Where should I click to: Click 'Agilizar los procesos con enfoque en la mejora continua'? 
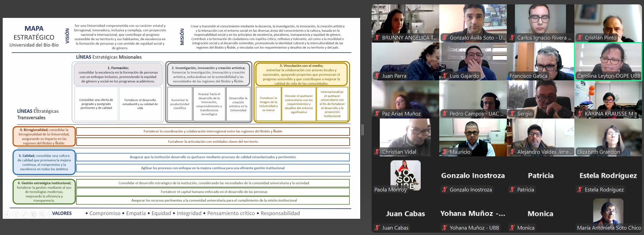(213, 168)
